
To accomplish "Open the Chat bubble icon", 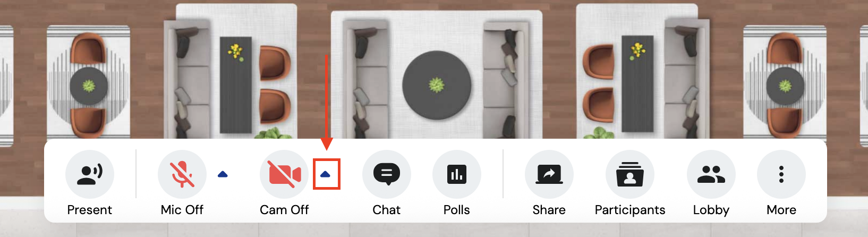I will tap(387, 174).
